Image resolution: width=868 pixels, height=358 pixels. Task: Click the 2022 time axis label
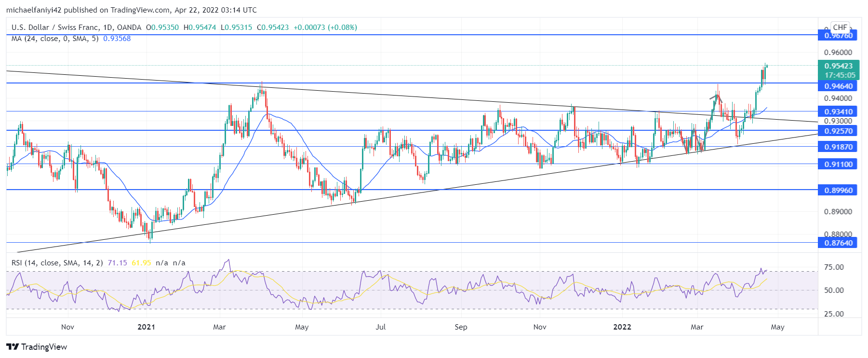[x=622, y=327]
